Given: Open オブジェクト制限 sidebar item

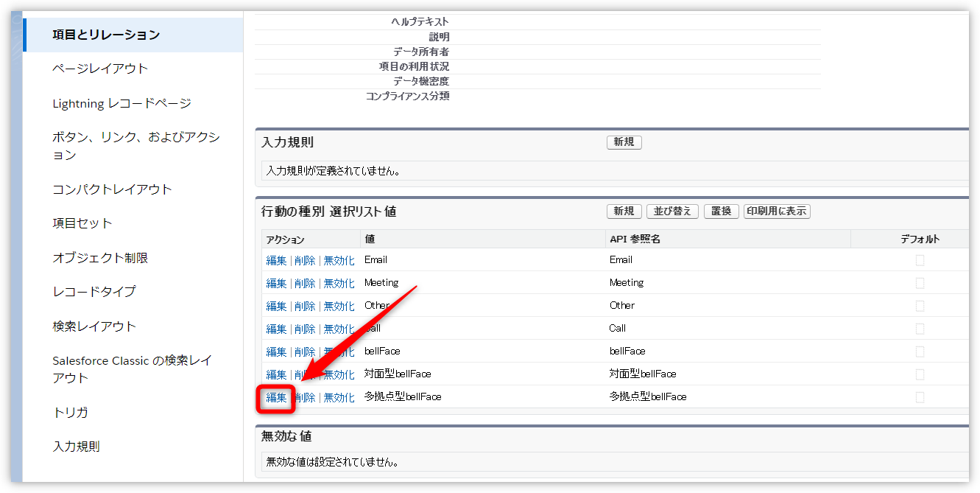Looking at the screenshot, I should [100, 258].
